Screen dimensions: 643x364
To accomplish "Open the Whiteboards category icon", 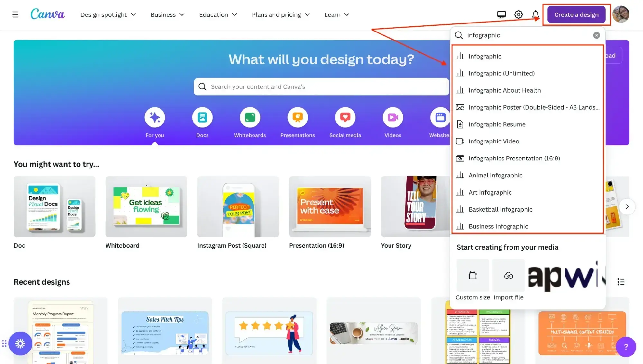I will (x=250, y=117).
